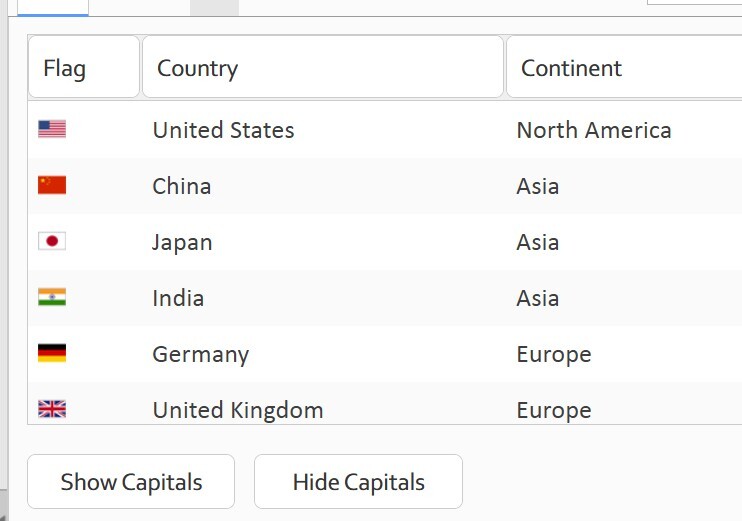
Task: Select the Japan flag icon
Action: (x=52, y=241)
